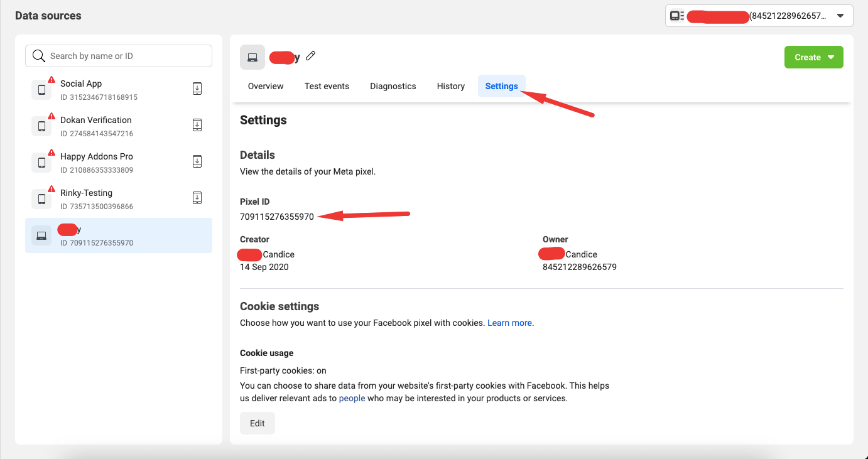Click the desktop icon beside the pixel name
This screenshot has height=459, width=868.
point(252,57)
